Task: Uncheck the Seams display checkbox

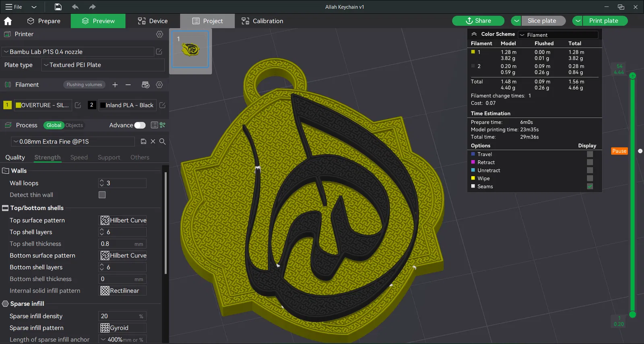Action: [x=590, y=186]
